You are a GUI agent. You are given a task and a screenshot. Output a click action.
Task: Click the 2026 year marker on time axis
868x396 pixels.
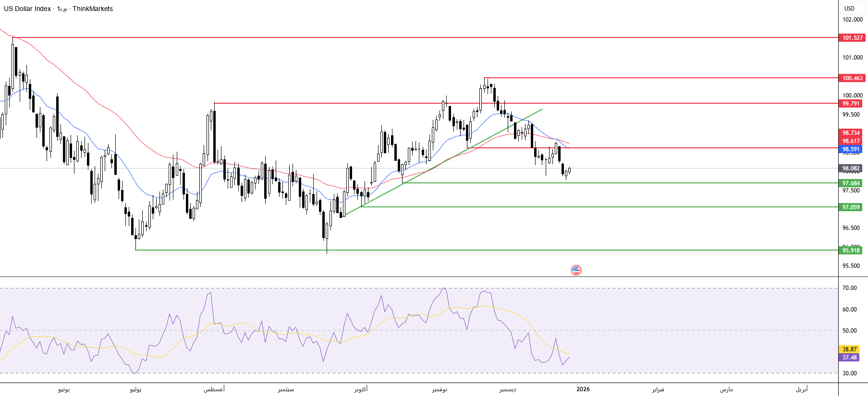pyautogui.click(x=583, y=389)
